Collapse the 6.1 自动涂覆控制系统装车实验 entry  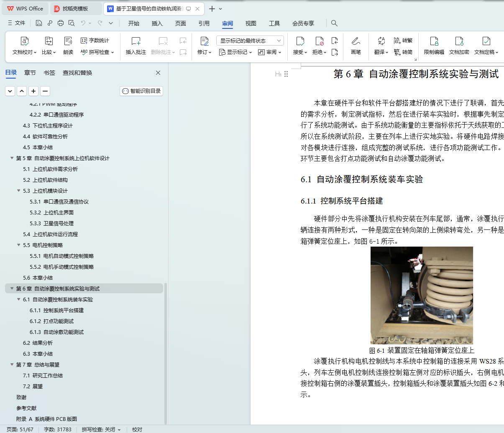18,299
